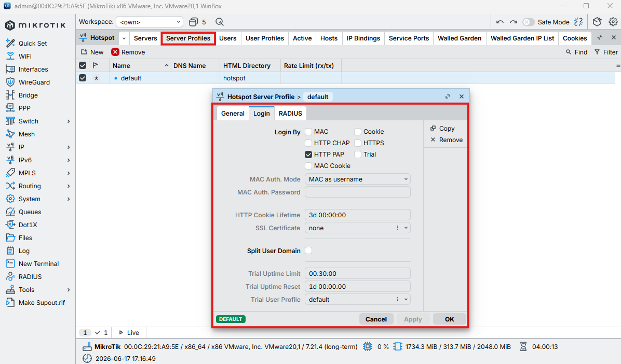Click Copy in the dialog side panel
This screenshot has width=621, height=364.
(x=442, y=129)
